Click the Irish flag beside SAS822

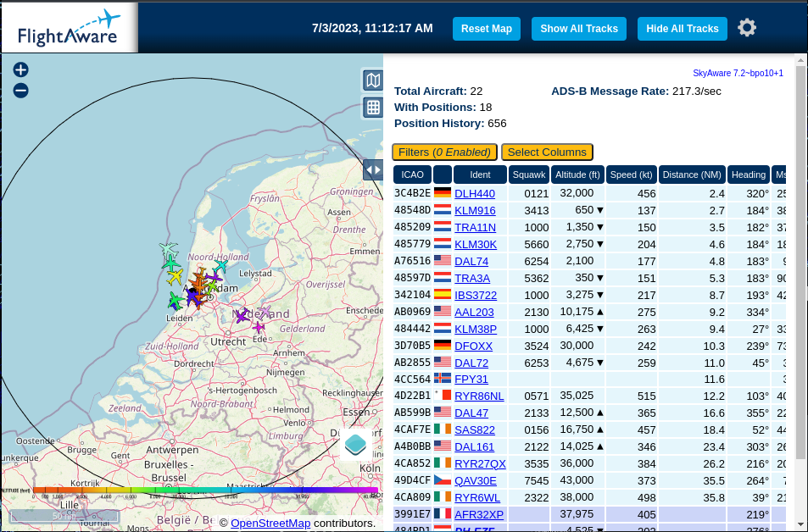[x=442, y=429]
